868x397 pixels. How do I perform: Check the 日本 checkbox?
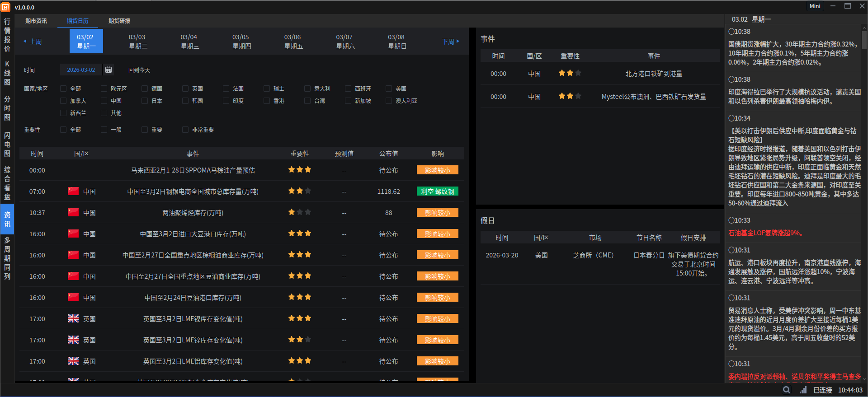coord(145,101)
